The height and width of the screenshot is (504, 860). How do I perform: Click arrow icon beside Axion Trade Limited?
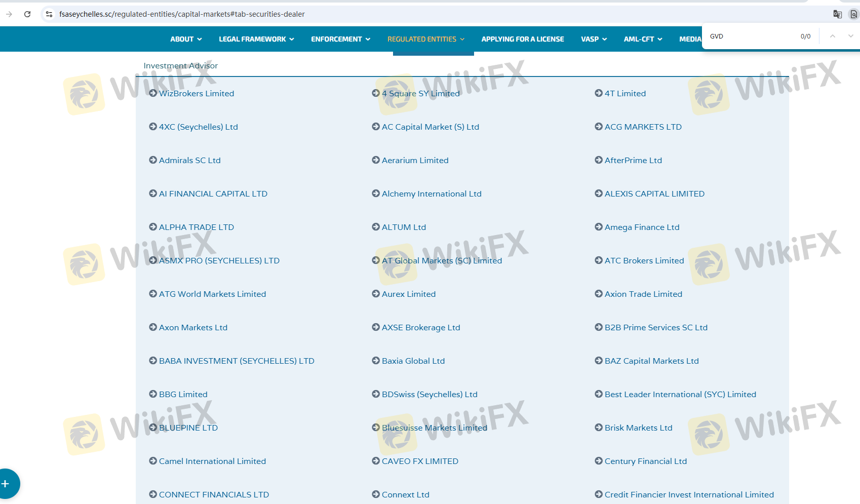pos(599,294)
